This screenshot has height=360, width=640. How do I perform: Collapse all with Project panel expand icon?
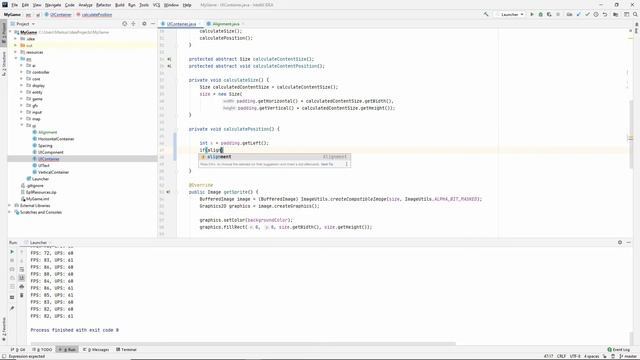pyautogui.click(x=133, y=24)
